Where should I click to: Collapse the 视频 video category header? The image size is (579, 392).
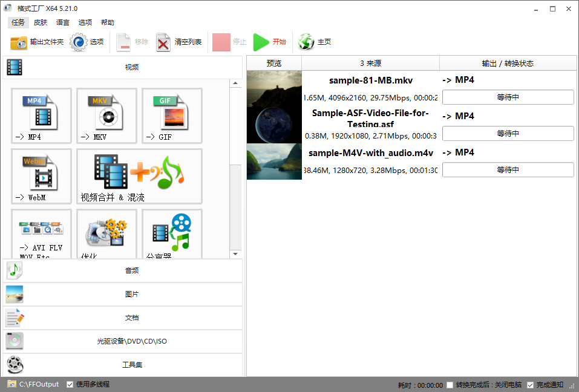tap(123, 67)
